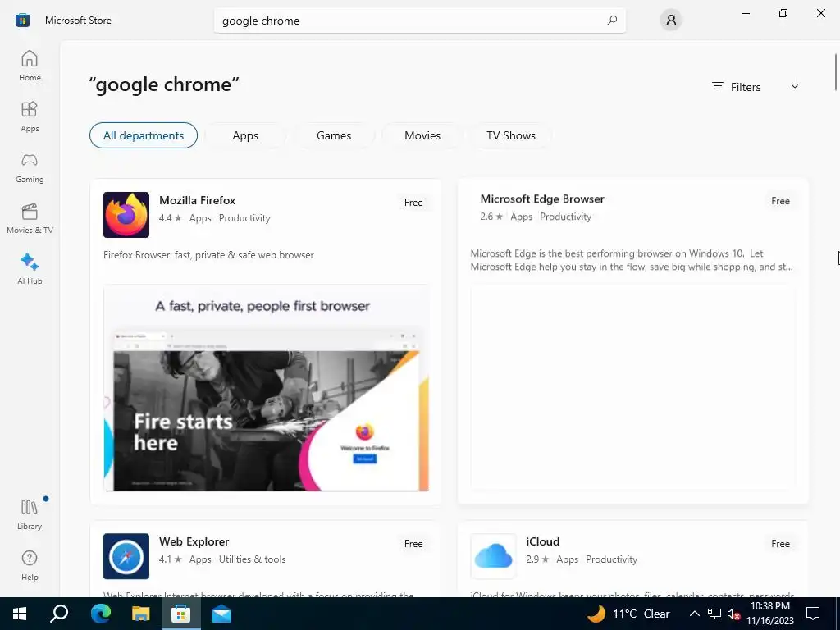Open the notification center
The width and height of the screenshot is (840, 630).
pyautogui.click(x=813, y=614)
